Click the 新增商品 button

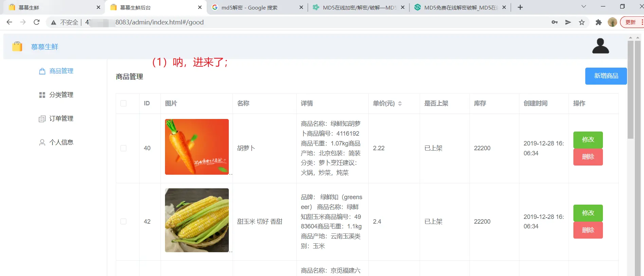pos(606,76)
